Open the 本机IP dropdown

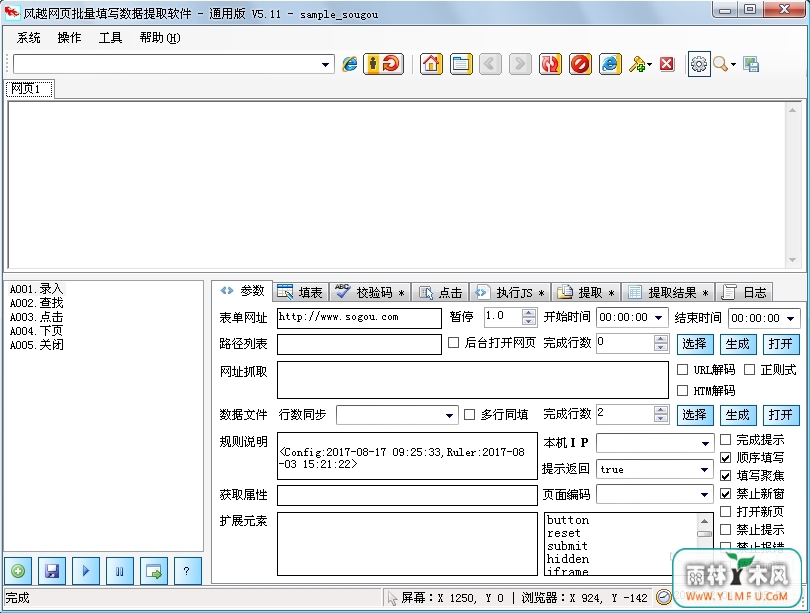coord(705,443)
